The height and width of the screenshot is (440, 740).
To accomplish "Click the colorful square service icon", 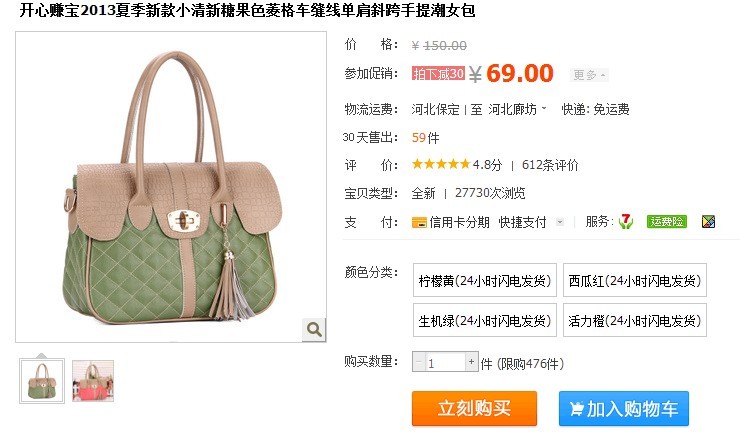I will [708, 221].
